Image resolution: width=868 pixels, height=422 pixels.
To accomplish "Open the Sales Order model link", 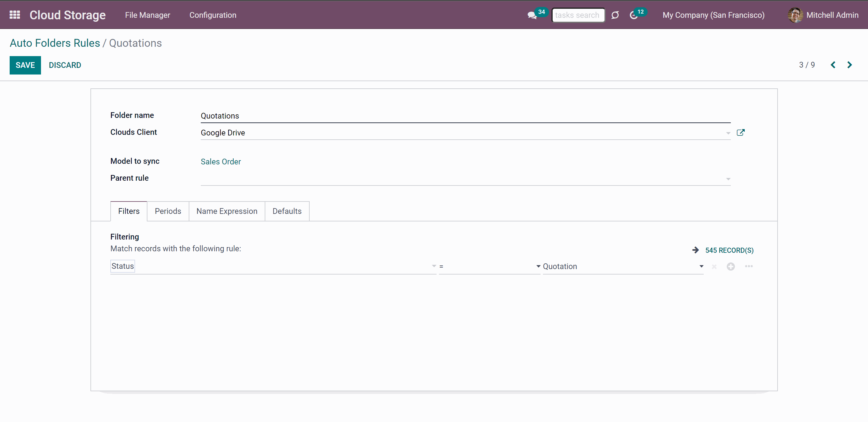I will tap(221, 161).
